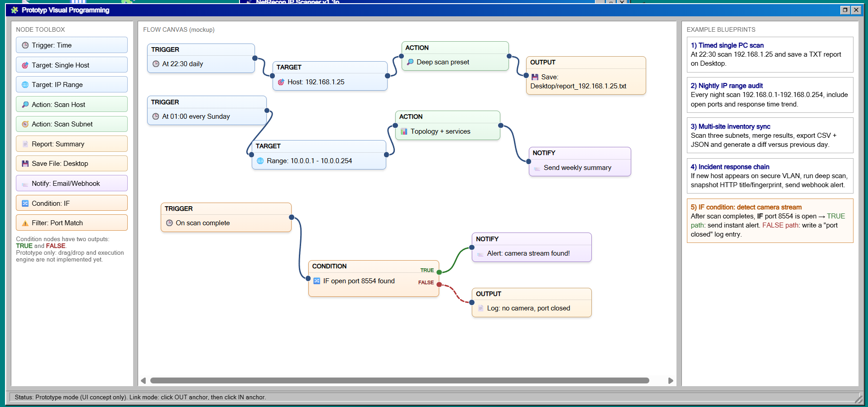Click OUT anchor of At 01:00 every Sunday trigger

point(267,111)
